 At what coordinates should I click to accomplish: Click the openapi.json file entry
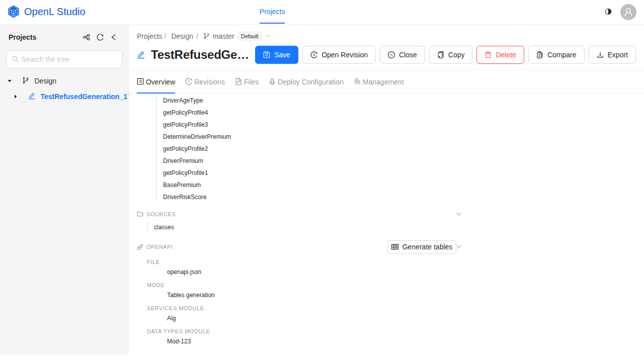pyautogui.click(x=184, y=272)
